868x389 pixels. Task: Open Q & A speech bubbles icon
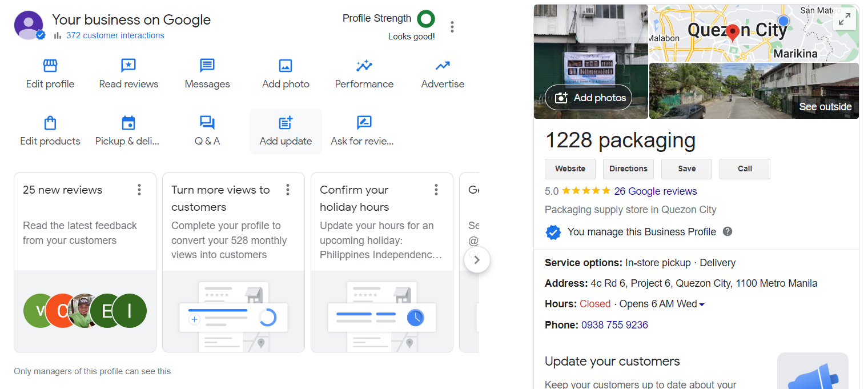pyautogui.click(x=207, y=123)
